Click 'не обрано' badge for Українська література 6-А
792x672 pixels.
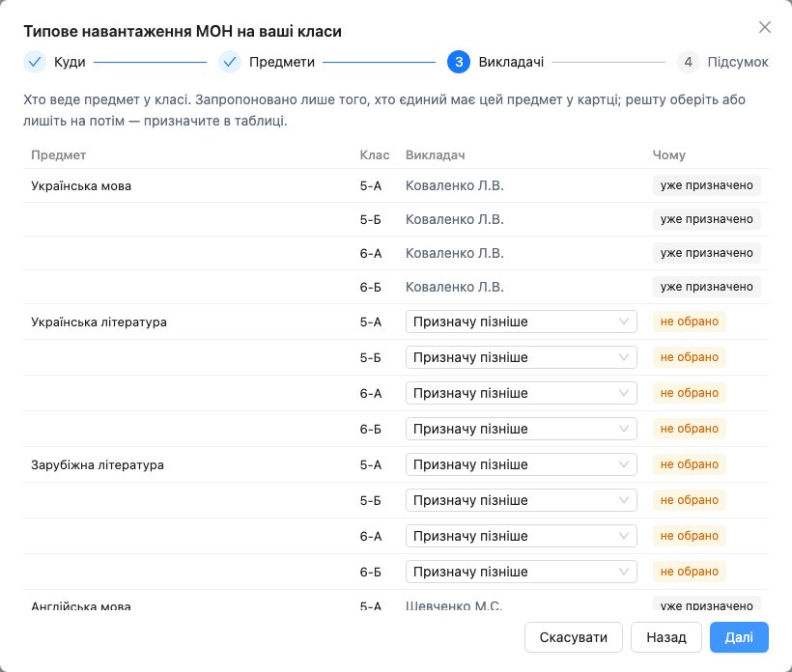coord(690,393)
